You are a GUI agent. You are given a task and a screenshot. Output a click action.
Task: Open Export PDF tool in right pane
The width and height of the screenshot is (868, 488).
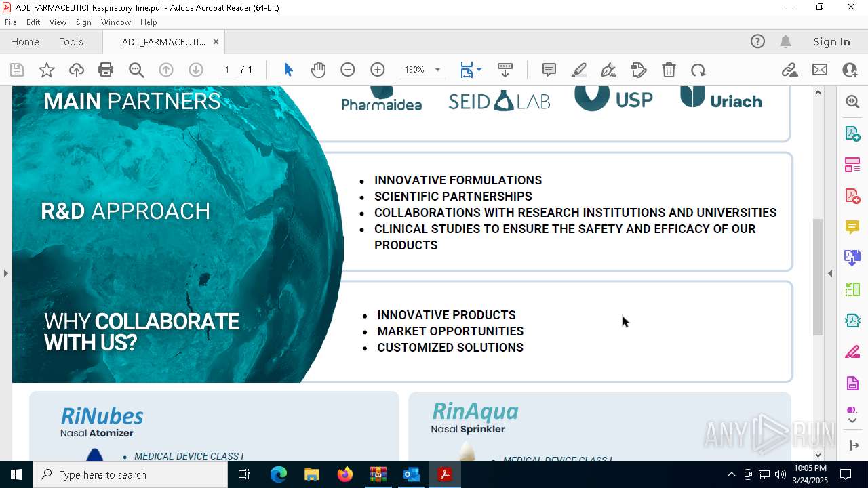pyautogui.click(x=852, y=134)
